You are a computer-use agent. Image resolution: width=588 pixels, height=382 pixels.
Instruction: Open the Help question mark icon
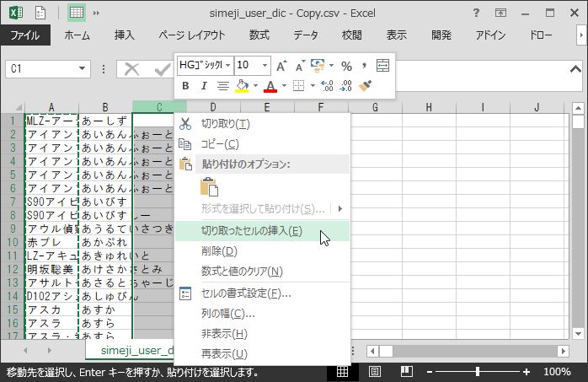(476, 13)
